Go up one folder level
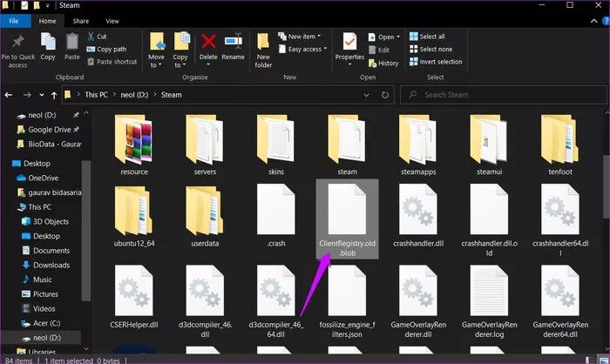This screenshot has width=610, height=364. [x=54, y=95]
